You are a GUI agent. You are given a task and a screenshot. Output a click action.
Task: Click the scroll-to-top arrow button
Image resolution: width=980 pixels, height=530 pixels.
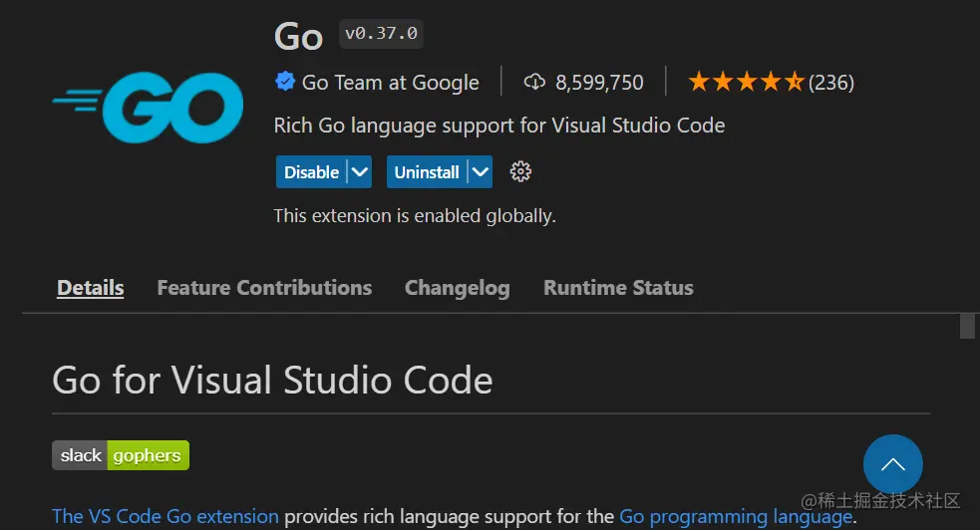[892, 464]
